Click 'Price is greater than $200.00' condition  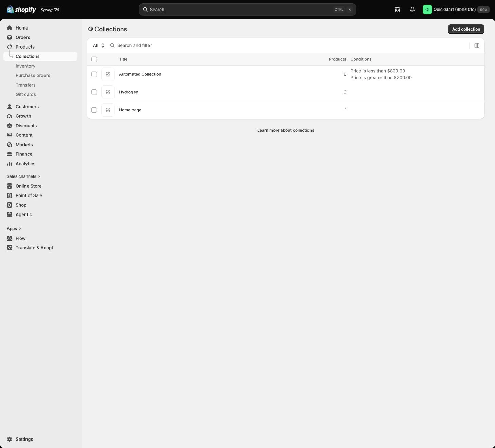coord(381,78)
